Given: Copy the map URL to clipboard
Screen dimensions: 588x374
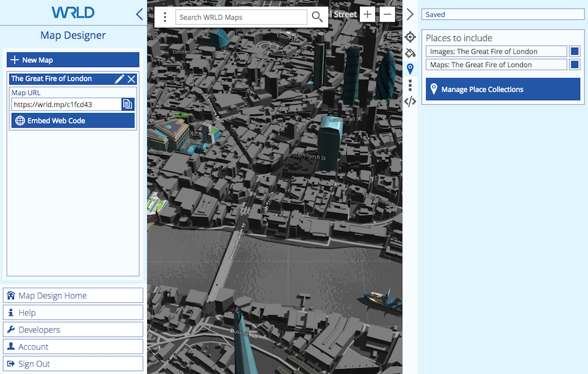Looking at the screenshot, I should 128,105.
